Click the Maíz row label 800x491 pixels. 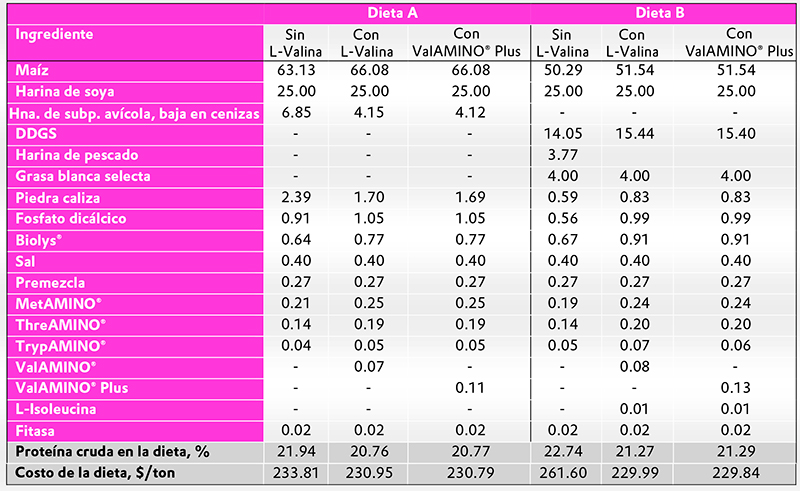(32, 70)
